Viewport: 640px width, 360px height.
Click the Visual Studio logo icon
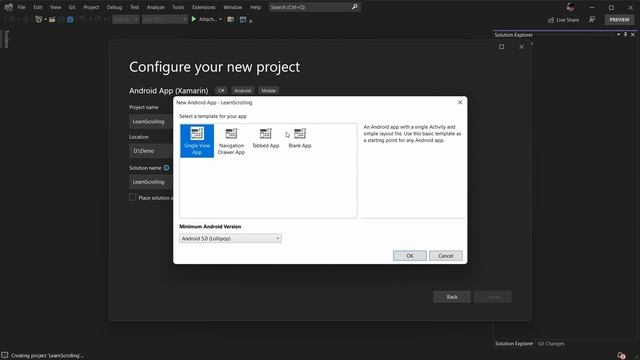click(x=8, y=7)
